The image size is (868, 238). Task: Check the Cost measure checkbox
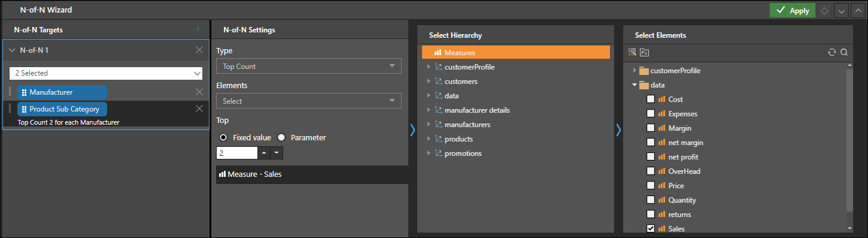tap(651, 99)
